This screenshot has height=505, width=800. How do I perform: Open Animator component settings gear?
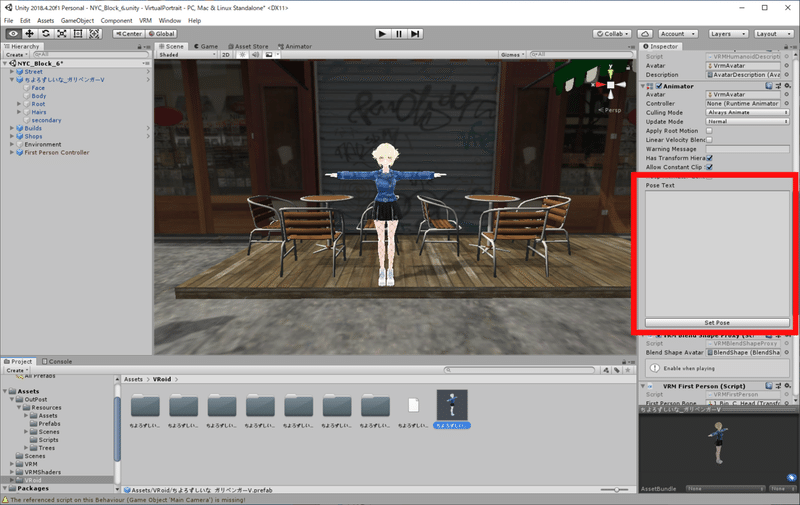coord(787,86)
